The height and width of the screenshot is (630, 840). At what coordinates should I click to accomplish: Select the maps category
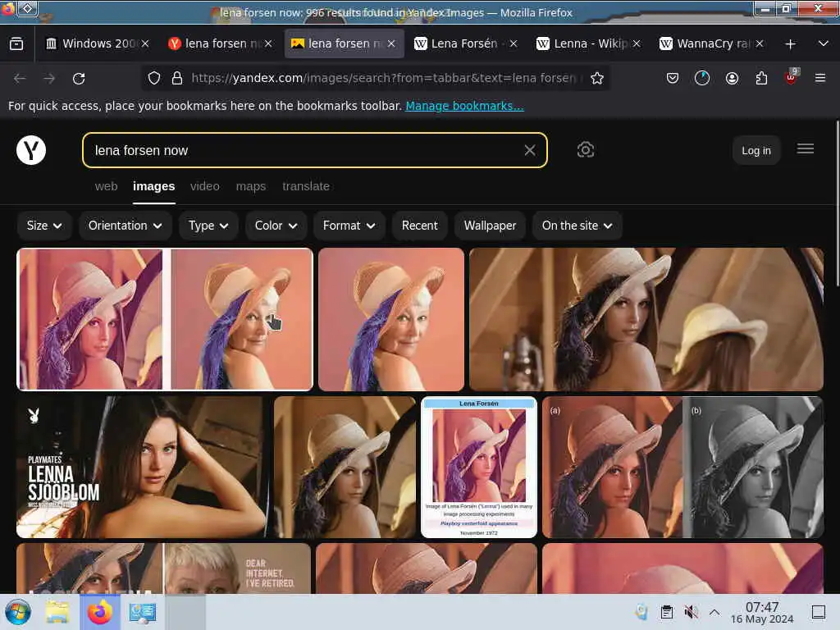251,186
